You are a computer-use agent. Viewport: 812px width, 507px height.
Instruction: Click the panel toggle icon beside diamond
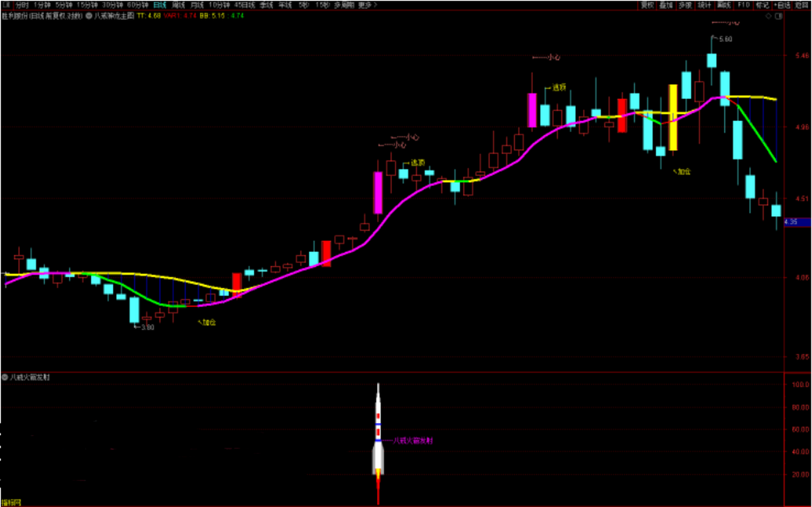tap(778, 16)
